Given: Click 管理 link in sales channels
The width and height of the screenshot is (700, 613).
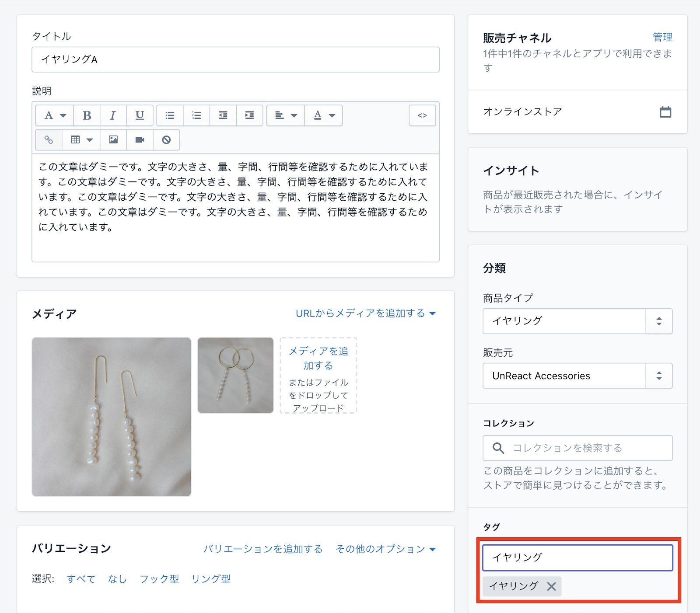Looking at the screenshot, I should tap(662, 38).
